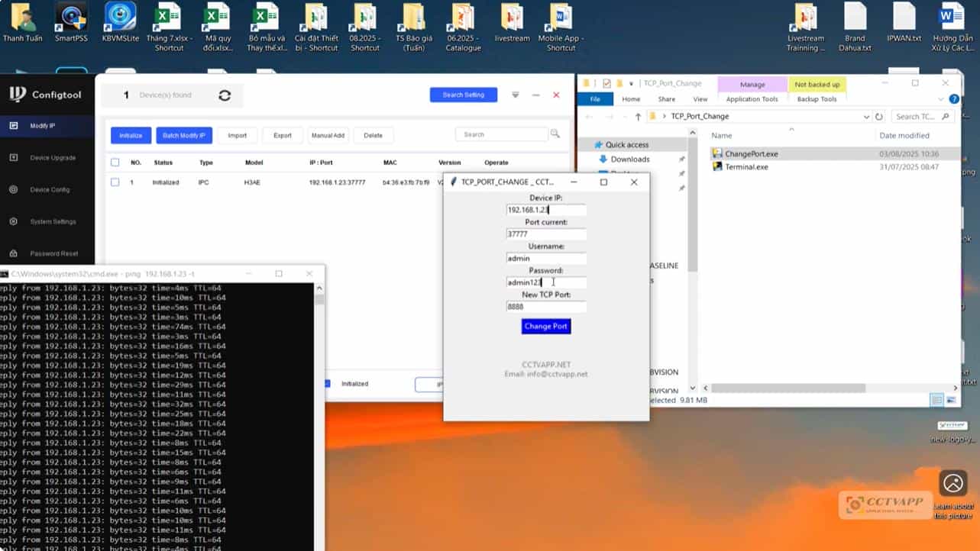Check the box for device number 1
Viewport: 980px width, 551px height.
click(x=115, y=182)
